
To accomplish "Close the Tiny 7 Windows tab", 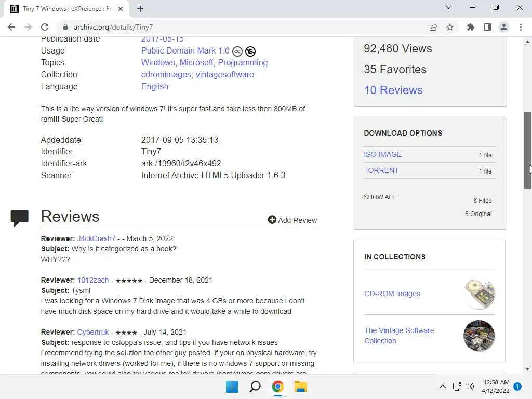I will point(121,9).
